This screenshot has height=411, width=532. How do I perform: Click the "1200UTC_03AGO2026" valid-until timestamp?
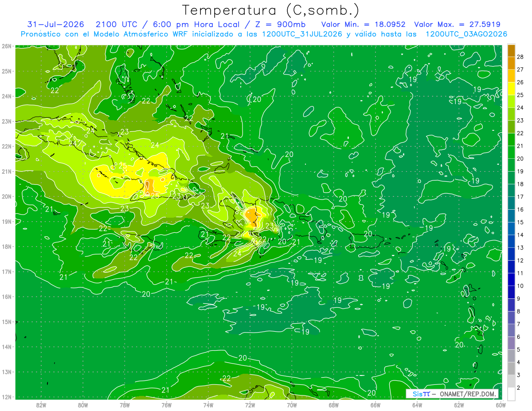click(466, 34)
